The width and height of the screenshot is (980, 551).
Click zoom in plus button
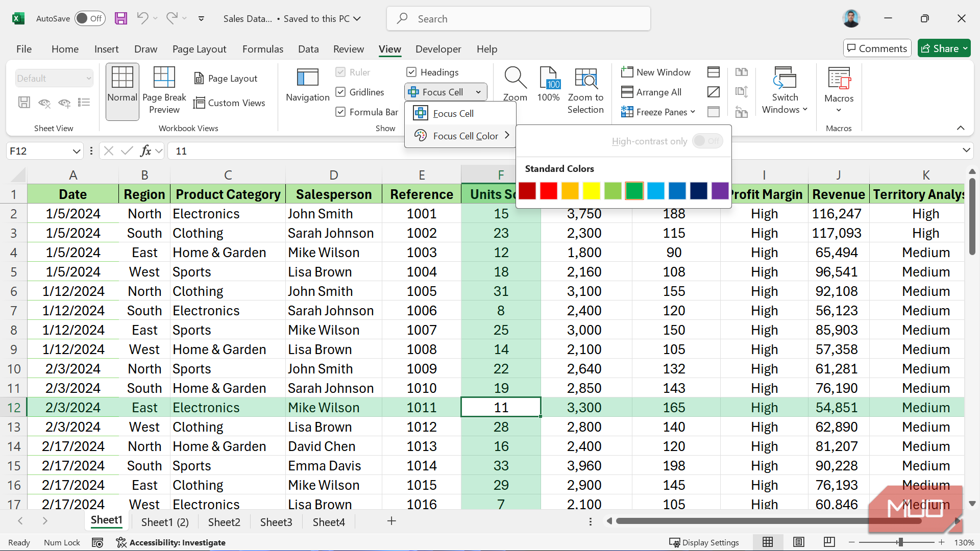click(941, 542)
